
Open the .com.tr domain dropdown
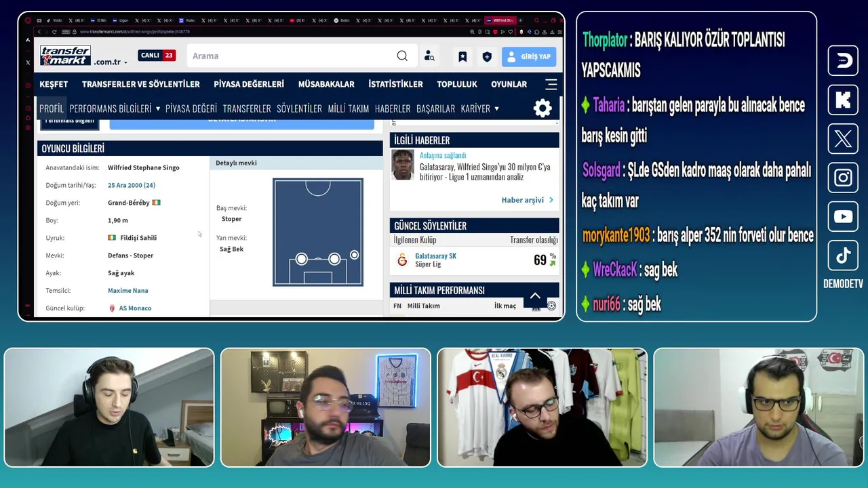click(x=111, y=62)
